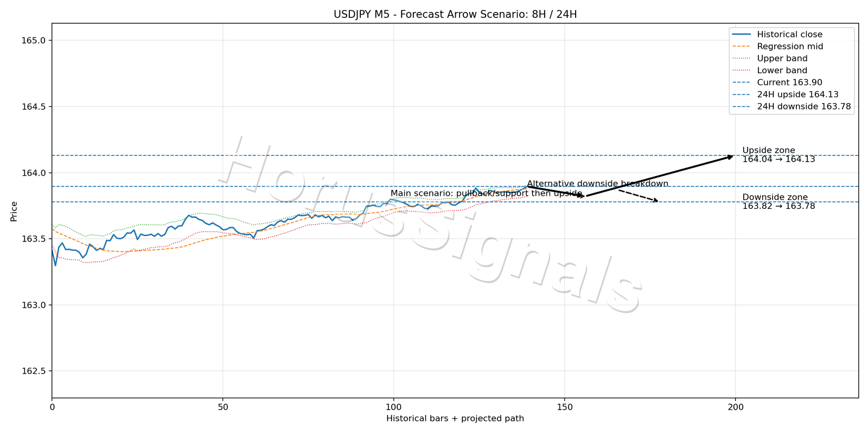Click the 'Alternative downside breakdown' annotation
Viewport: 868px width, 434px height.
597,183
